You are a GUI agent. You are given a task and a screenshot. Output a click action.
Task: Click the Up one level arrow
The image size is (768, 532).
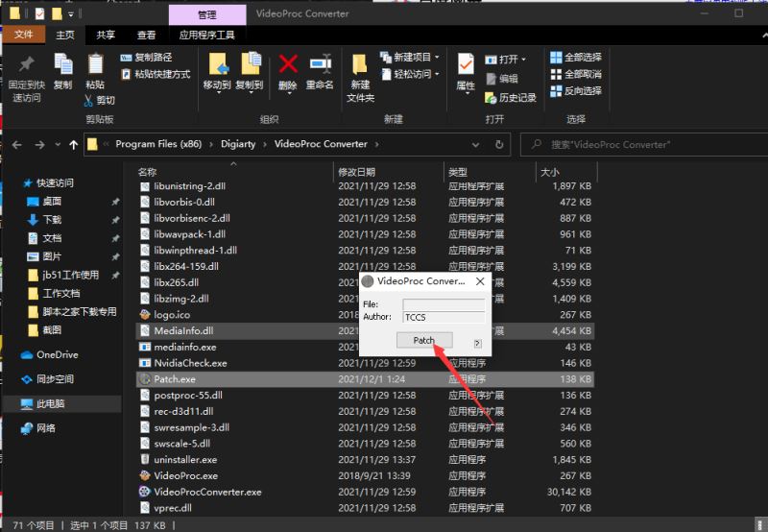click(74, 144)
